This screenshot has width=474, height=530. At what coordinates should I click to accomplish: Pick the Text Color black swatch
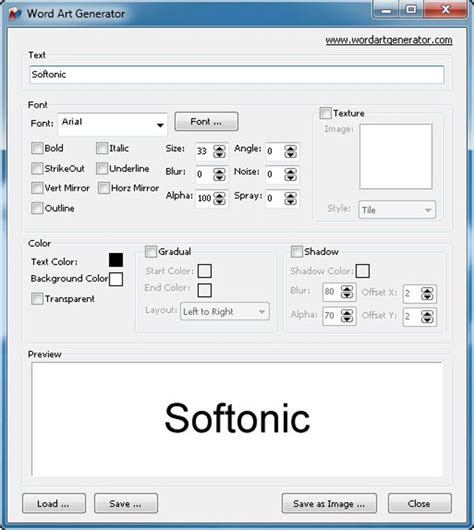click(116, 260)
